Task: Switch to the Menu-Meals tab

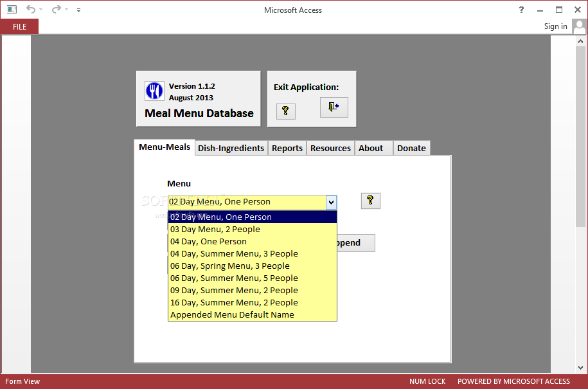Action: (165, 147)
